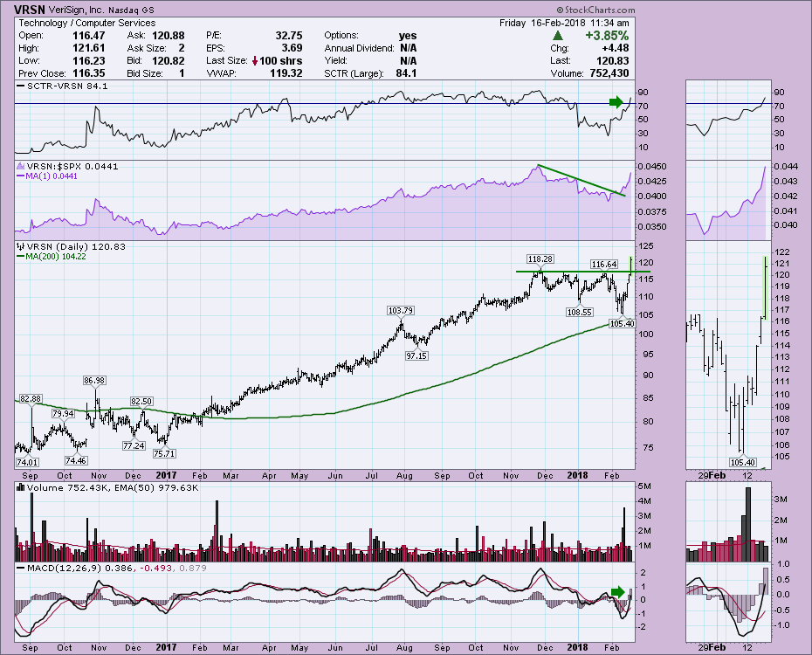812x655 pixels.
Task: Click the 'SCTR-VRSN 84.1' panel legend
Action: click(x=67, y=86)
